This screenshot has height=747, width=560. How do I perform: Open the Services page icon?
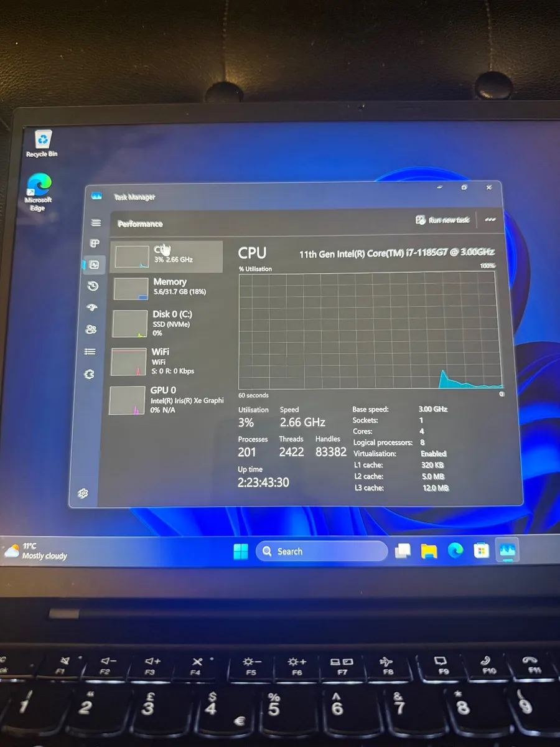(89, 375)
